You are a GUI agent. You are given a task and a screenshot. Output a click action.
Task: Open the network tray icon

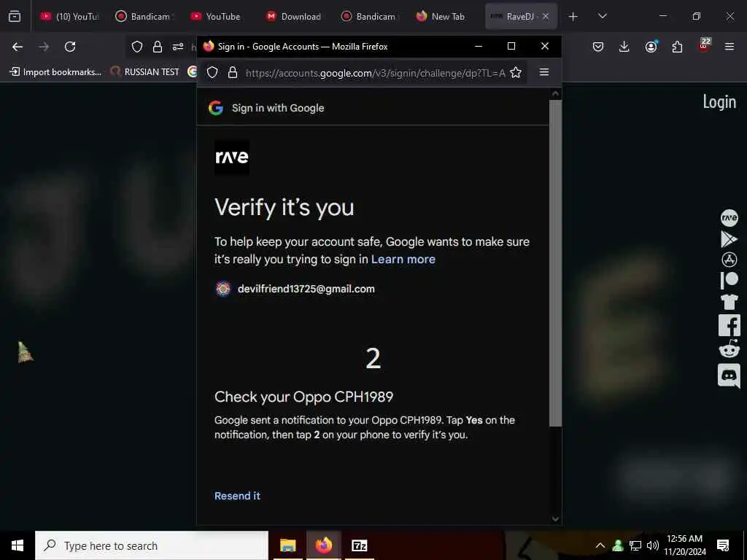click(635, 545)
